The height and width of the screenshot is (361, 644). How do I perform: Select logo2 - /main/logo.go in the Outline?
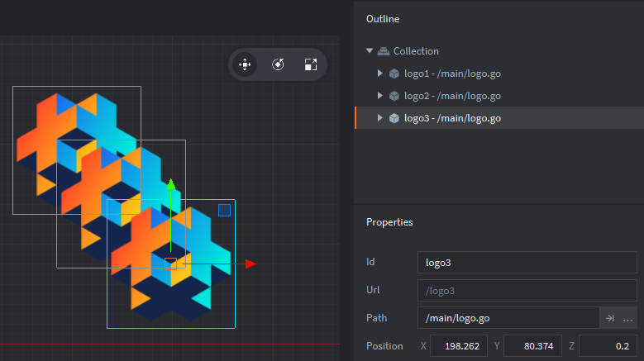click(x=452, y=96)
